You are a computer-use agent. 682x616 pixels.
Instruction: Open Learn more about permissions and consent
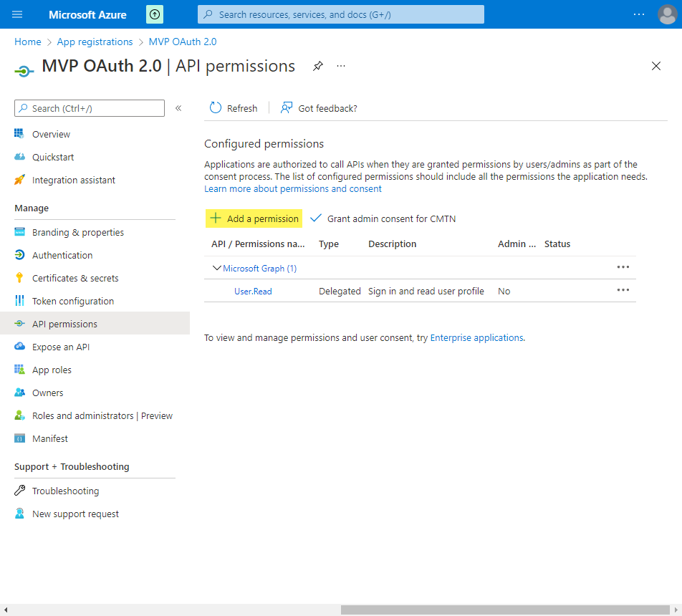click(x=293, y=189)
